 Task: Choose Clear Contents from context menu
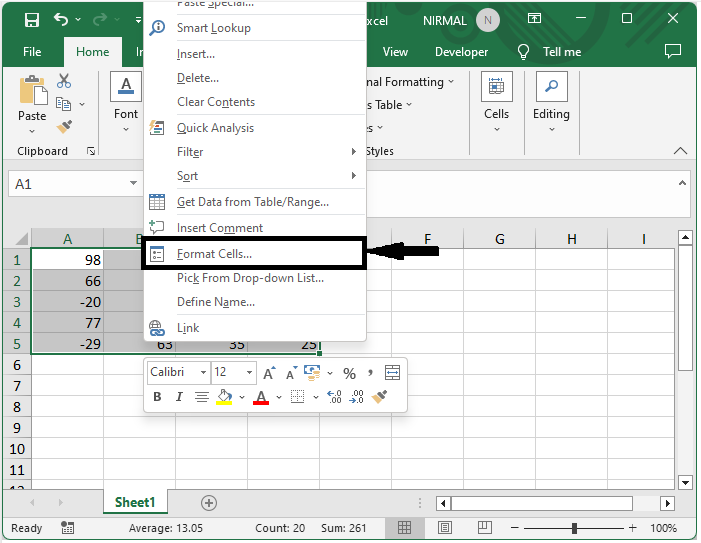coord(254,102)
